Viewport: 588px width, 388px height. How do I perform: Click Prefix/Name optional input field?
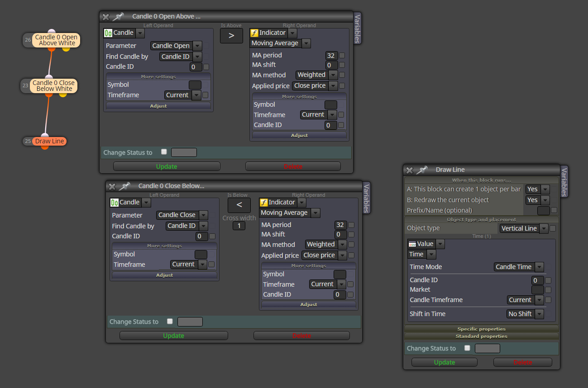(x=543, y=210)
